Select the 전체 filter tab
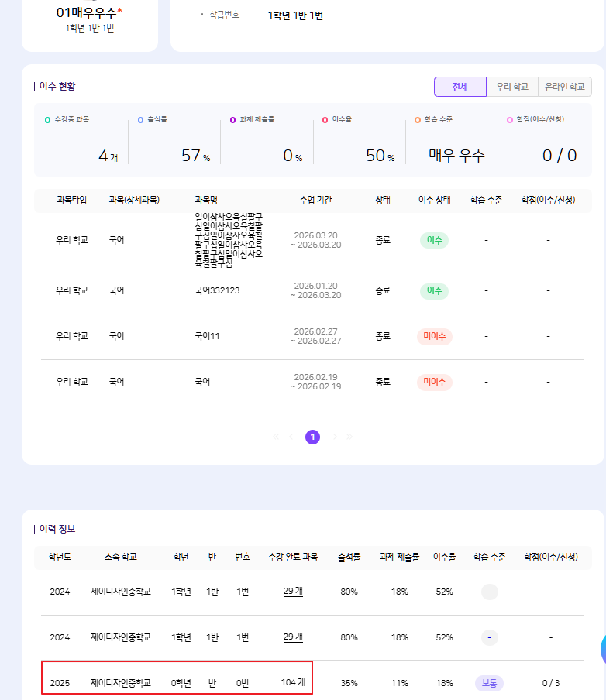 460,87
